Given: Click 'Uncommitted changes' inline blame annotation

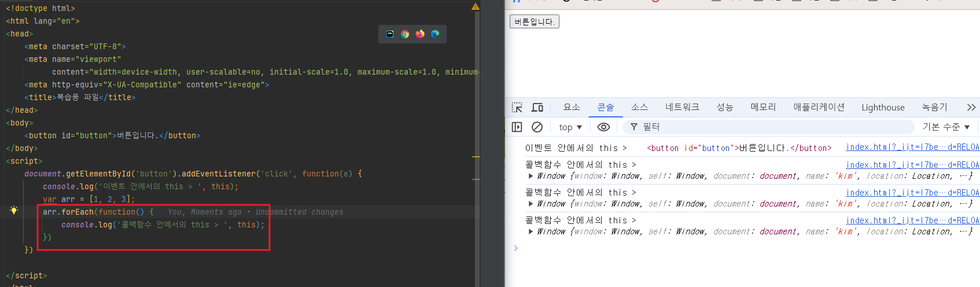Looking at the screenshot, I should click(x=300, y=212).
